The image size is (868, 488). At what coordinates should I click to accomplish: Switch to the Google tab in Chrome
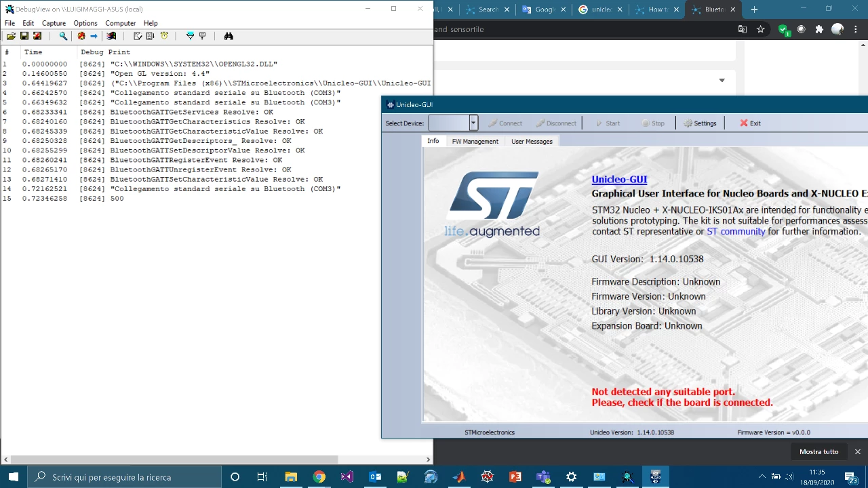pyautogui.click(x=544, y=9)
